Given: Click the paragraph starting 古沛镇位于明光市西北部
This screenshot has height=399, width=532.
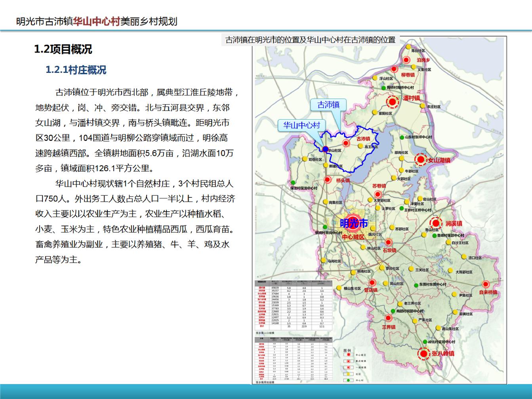Looking at the screenshot, I should click(x=137, y=130).
